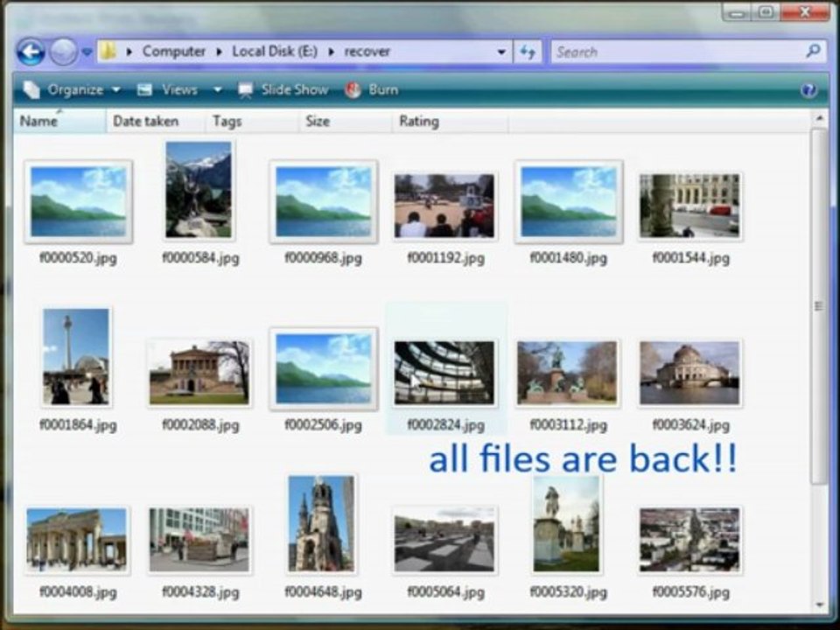
Task: Expand the Views dropdown arrow
Action: tap(218, 89)
